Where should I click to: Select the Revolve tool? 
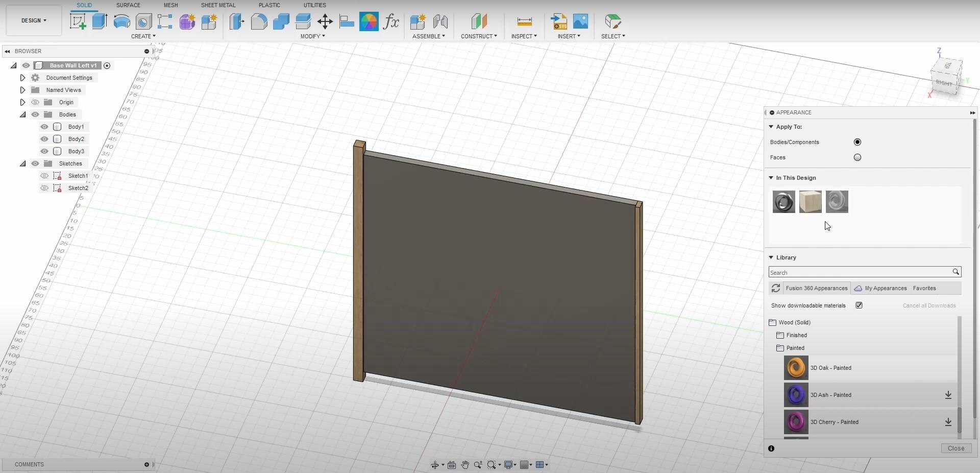tap(121, 21)
